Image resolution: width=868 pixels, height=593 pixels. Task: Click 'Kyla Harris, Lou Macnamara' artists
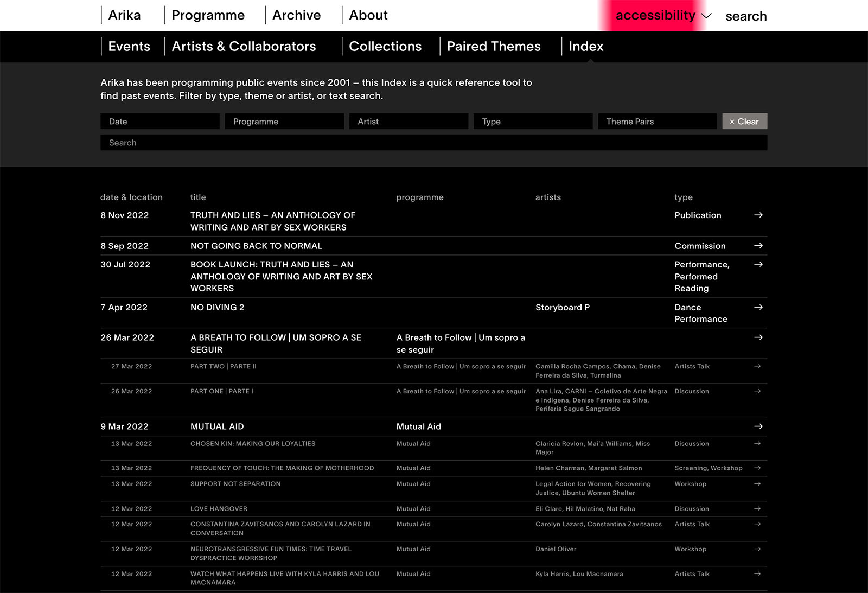point(579,574)
